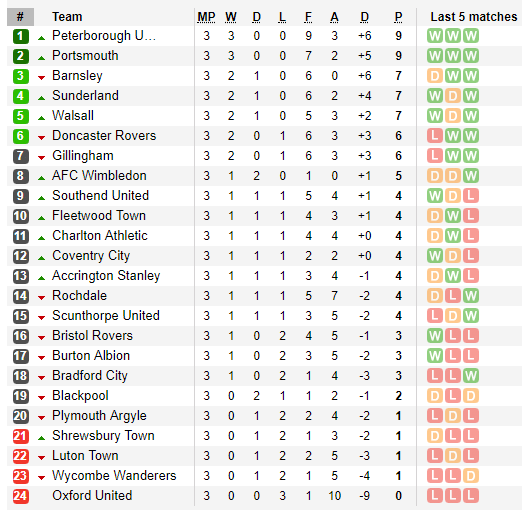Click Oxford United's red rank 24 badge
The width and height of the screenshot is (522, 510).
[21, 496]
